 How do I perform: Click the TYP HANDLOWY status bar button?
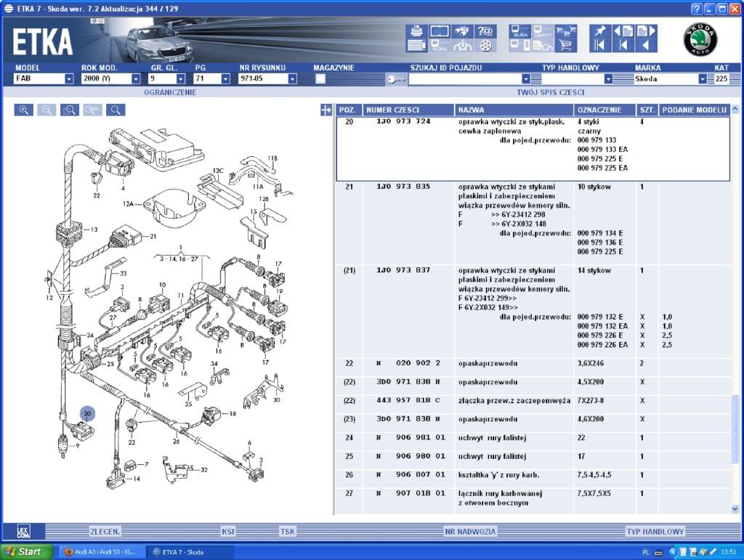click(655, 532)
